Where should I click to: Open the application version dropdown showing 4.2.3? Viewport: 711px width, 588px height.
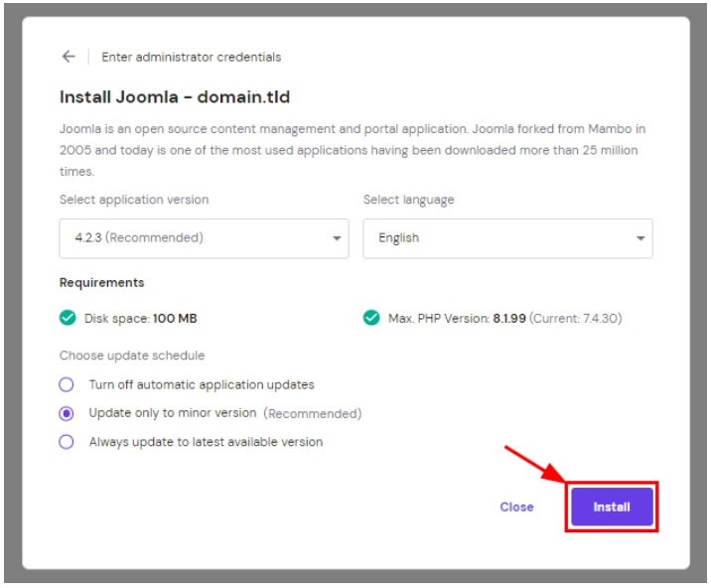pos(204,238)
